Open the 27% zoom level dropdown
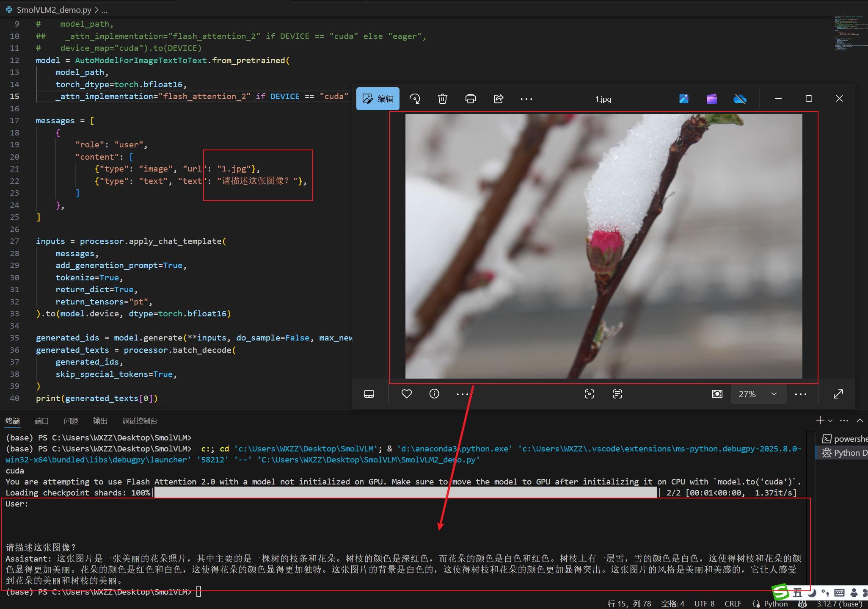This screenshot has height=609, width=868. [x=758, y=394]
